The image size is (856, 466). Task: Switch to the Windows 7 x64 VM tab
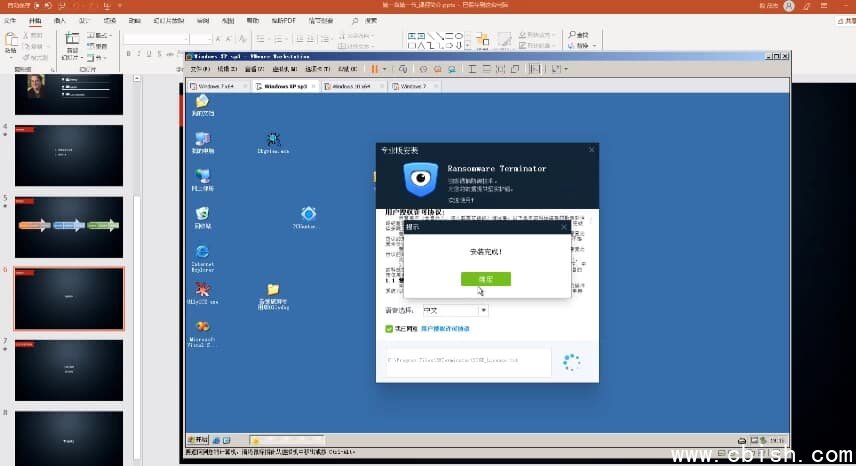(217, 87)
